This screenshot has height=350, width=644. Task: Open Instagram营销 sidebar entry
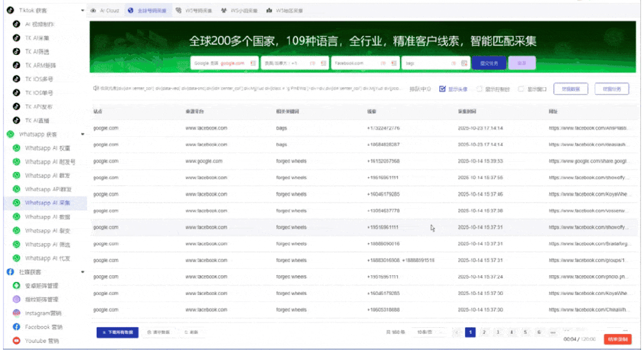point(43,314)
